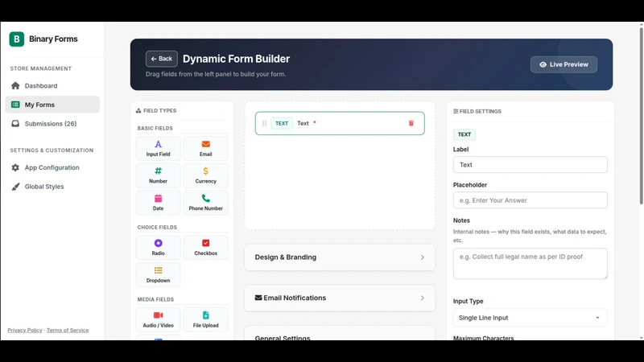Expand the Design & Branding section
The image size is (644, 362).
point(340,257)
